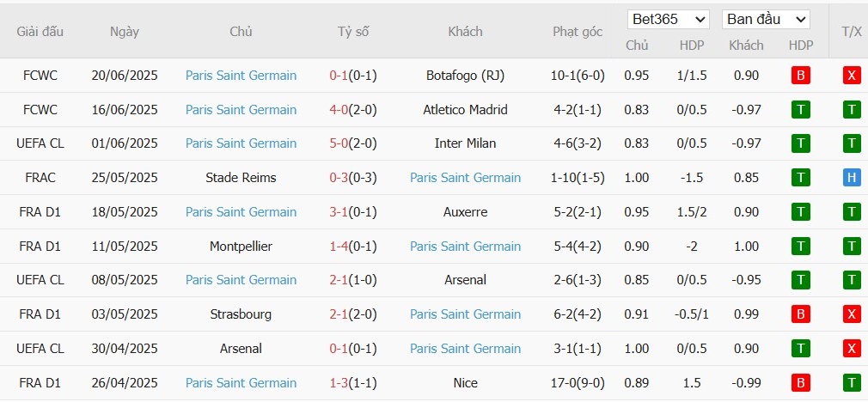Click green T T/X badge in Inter Milan row
This screenshot has height=402, width=868.
pos(852,143)
